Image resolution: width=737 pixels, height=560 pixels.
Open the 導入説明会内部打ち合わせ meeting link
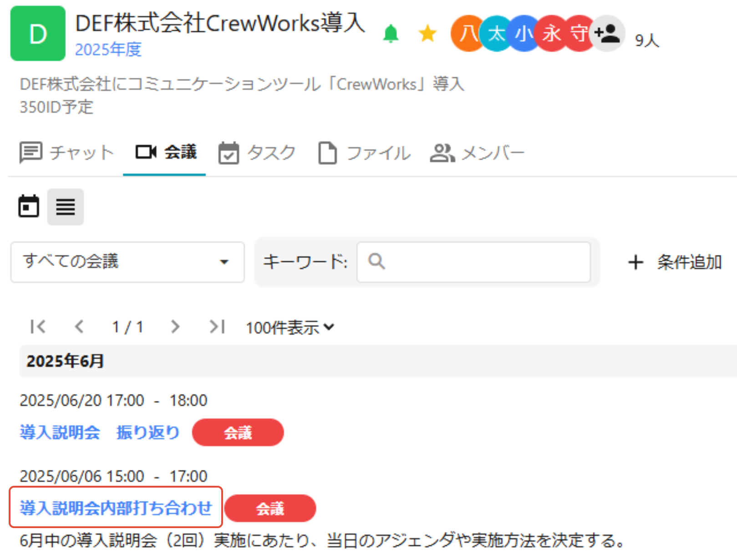click(116, 508)
